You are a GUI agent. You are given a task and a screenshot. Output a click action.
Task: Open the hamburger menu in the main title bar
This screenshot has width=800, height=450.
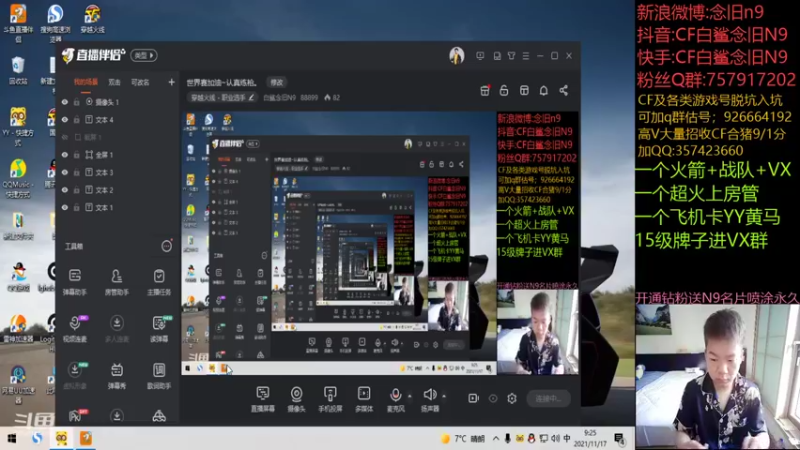click(x=526, y=56)
